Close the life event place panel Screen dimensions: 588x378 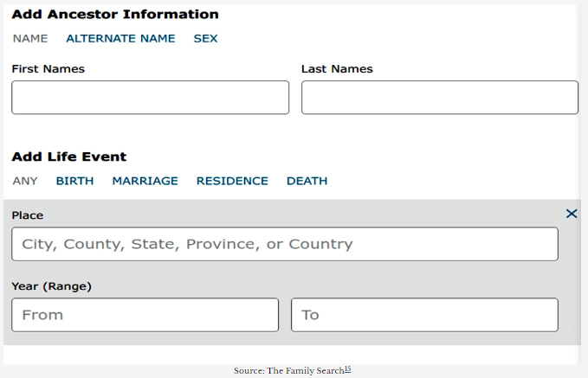[x=572, y=214]
